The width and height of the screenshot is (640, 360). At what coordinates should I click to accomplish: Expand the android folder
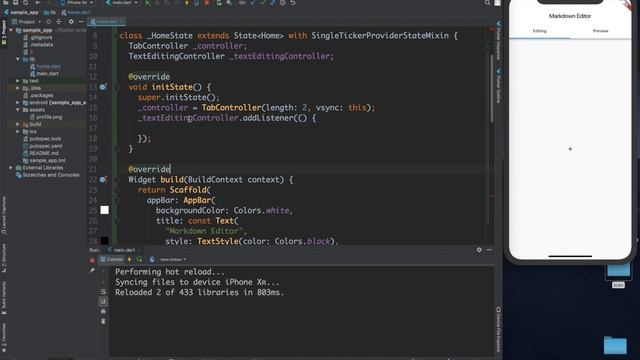18,102
